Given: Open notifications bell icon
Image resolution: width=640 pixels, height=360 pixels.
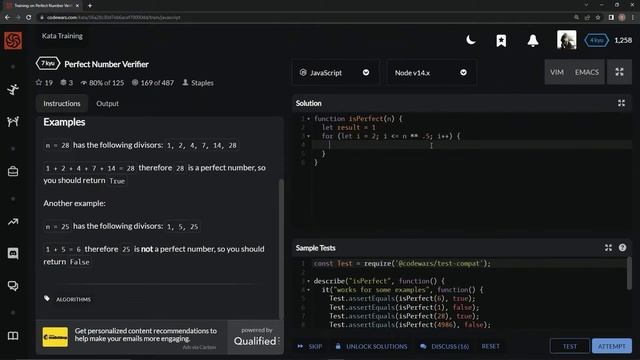Looking at the screenshot, I should [533, 40].
